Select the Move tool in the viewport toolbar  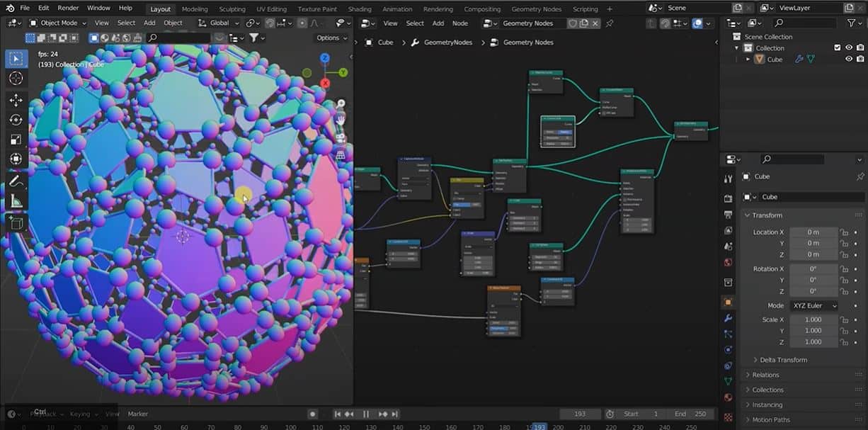tap(16, 101)
